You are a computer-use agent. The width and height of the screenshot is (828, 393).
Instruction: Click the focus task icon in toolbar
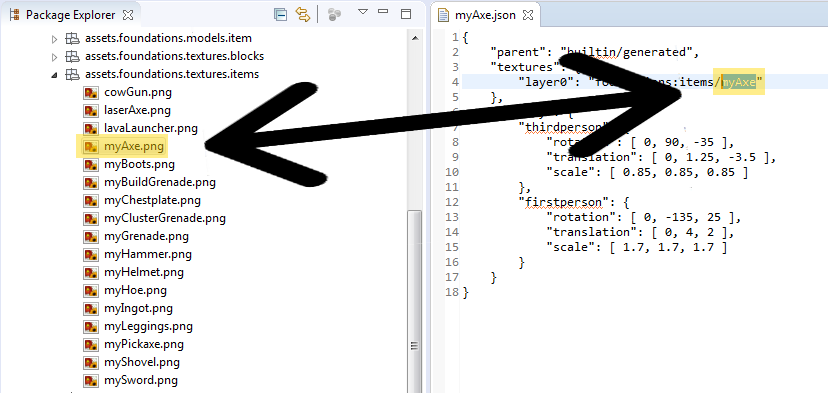(x=334, y=15)
